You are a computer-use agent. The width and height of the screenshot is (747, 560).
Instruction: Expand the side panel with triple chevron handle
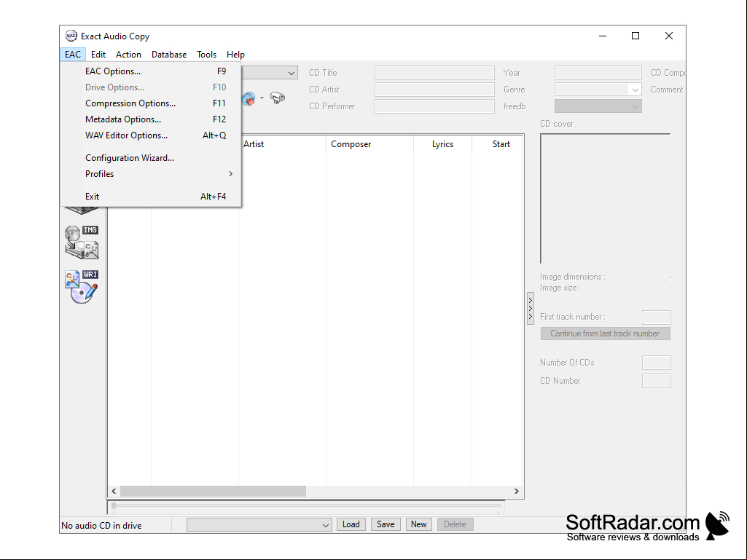coord(531,309)
